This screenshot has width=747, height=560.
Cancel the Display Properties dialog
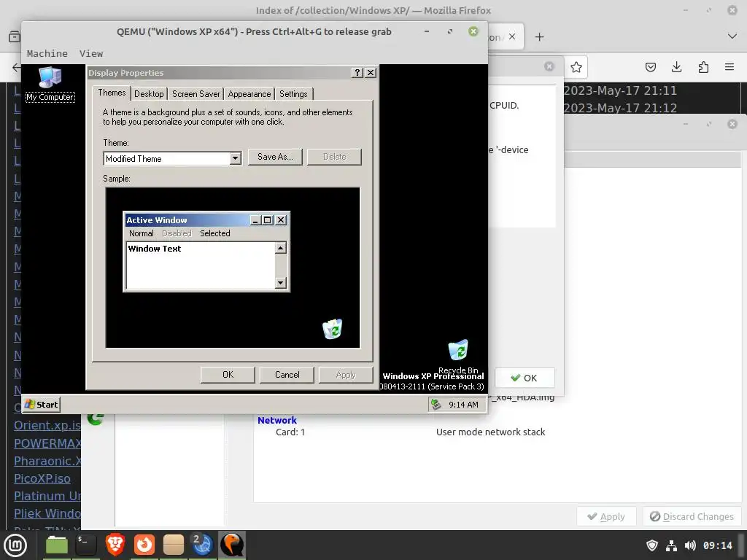pos(287,375)
